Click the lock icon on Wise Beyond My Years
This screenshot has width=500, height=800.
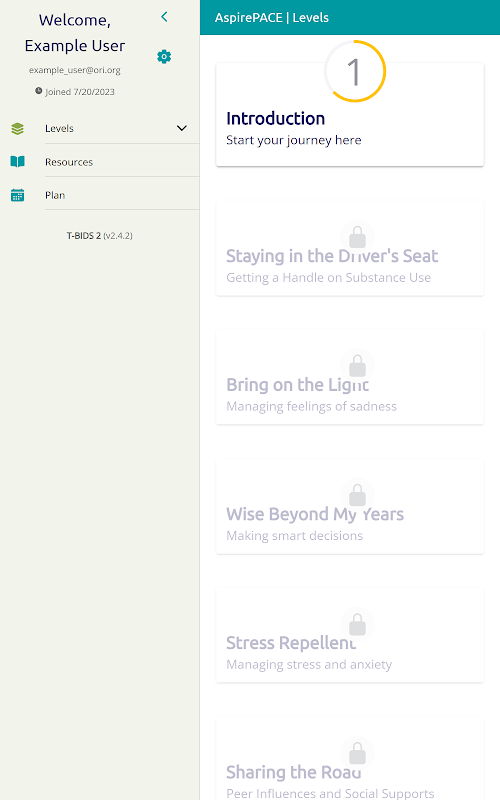pos(357,495)
